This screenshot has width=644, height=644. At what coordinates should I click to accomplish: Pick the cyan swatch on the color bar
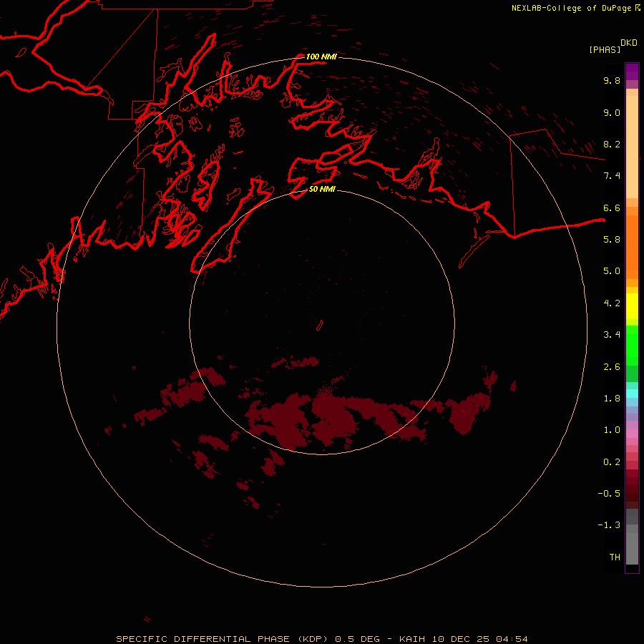click(632, 394)
